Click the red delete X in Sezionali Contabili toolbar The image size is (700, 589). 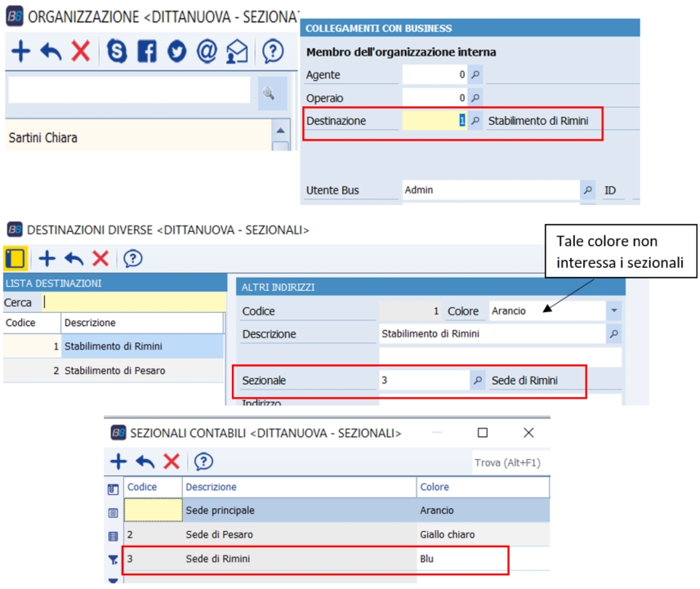[172, 462]
